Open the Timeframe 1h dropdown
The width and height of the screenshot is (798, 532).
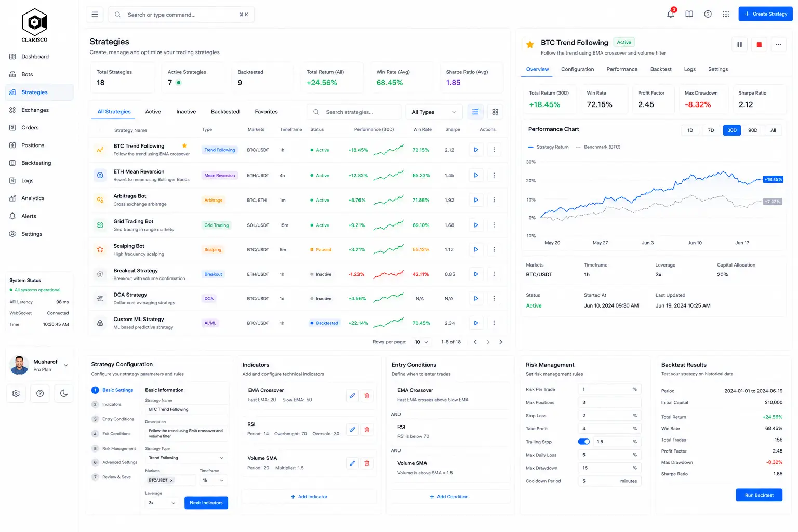pos(213,480)
